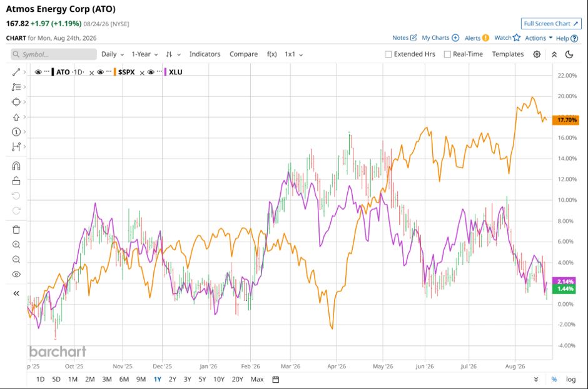
Task: Undo the last chart action
Action: pos(16,196)
